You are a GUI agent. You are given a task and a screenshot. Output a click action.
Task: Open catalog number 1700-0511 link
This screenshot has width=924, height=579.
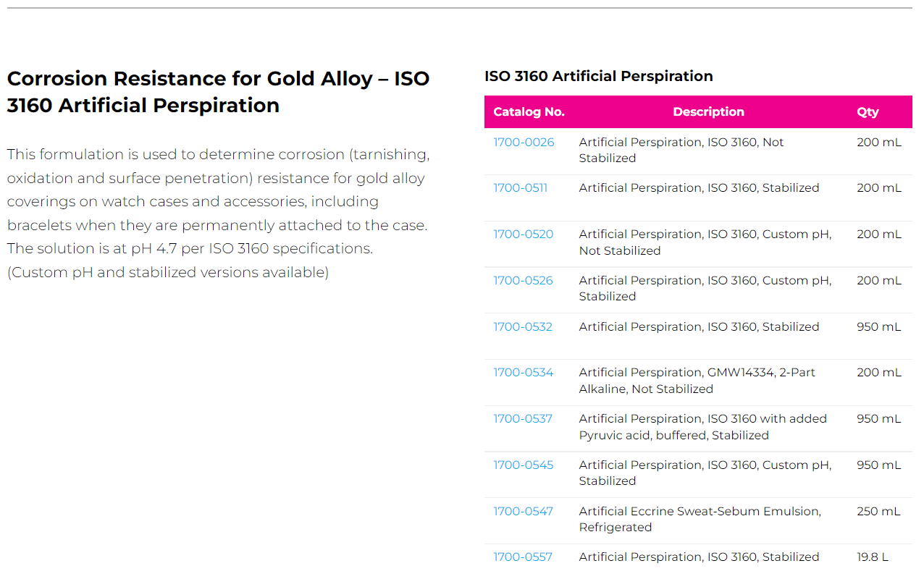tap(520, 188)
